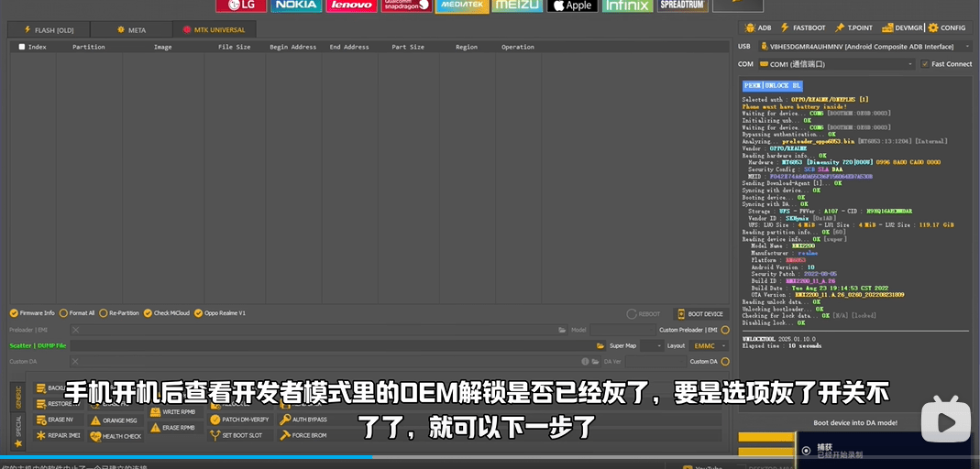Select the LG brand logo
The width and height of the screenshot is (980, 469).
pos(241,5)
